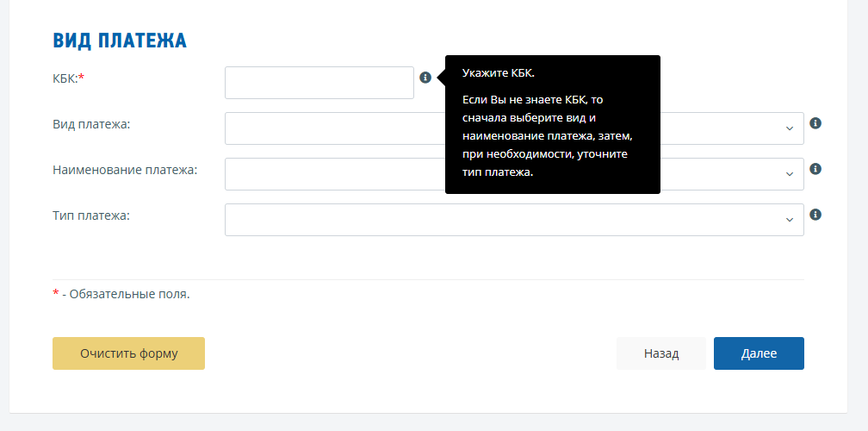Proceed by clicking the Далее button
Screen dimensions: 868x431
[x=759, y=353]
